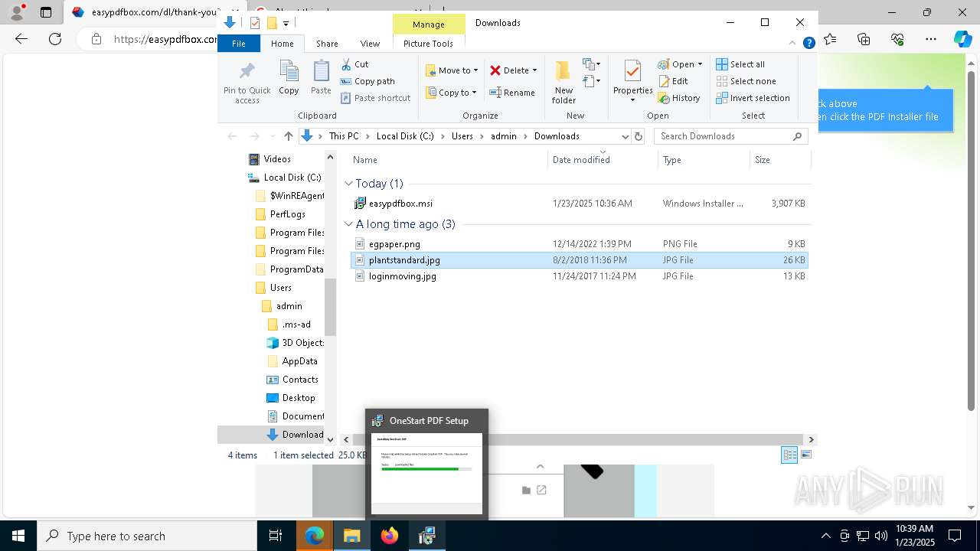This screenshot has height=551, width=980.
Task: Open the Copy to dropdown
Action: 451,93
